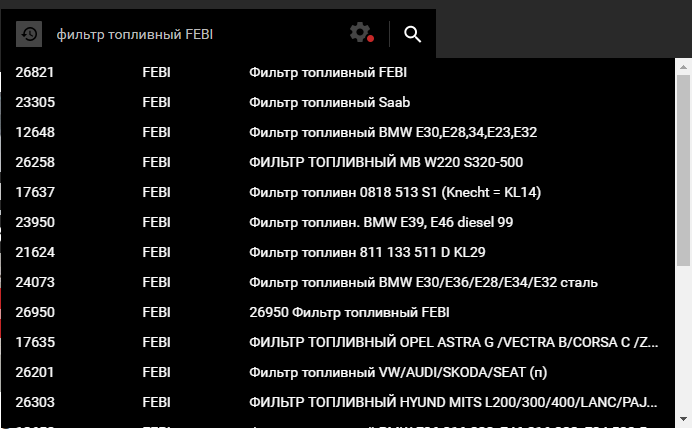Click the scrollbar up arrow

coord(683,67)
